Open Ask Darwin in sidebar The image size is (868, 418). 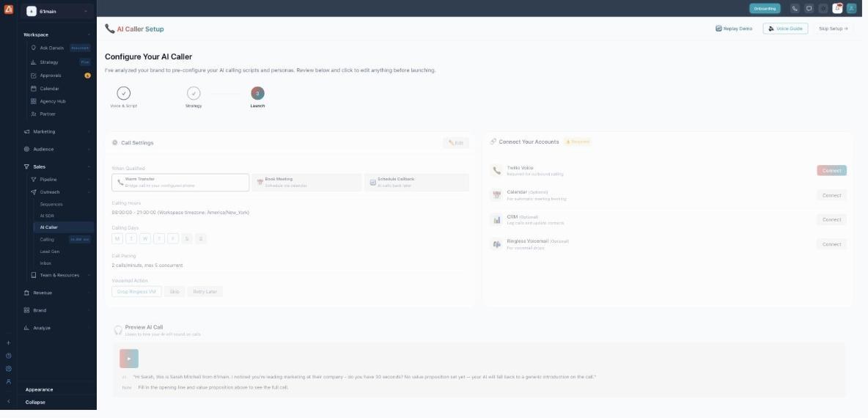pyautogui.click(x=60, y=48)
